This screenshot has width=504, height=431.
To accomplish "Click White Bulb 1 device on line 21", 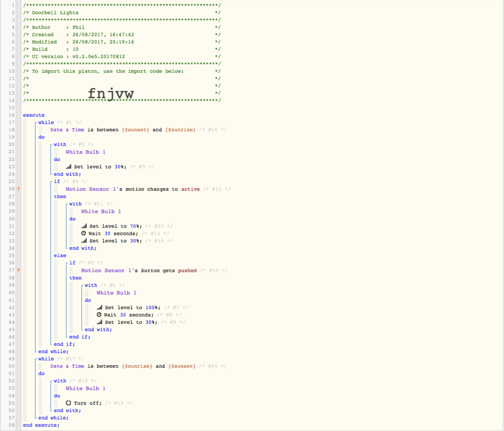I will click(85, 152).
